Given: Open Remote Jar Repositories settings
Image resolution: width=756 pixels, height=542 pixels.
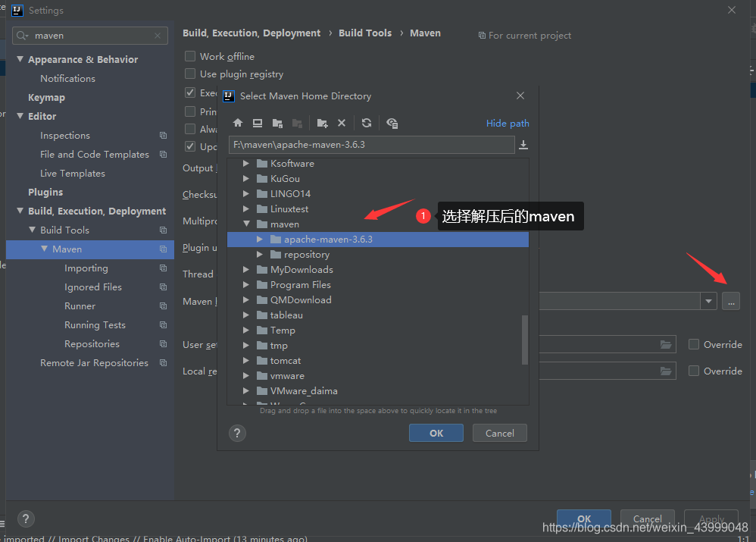Looking at the screenshot, I should (x=94, y=363).
